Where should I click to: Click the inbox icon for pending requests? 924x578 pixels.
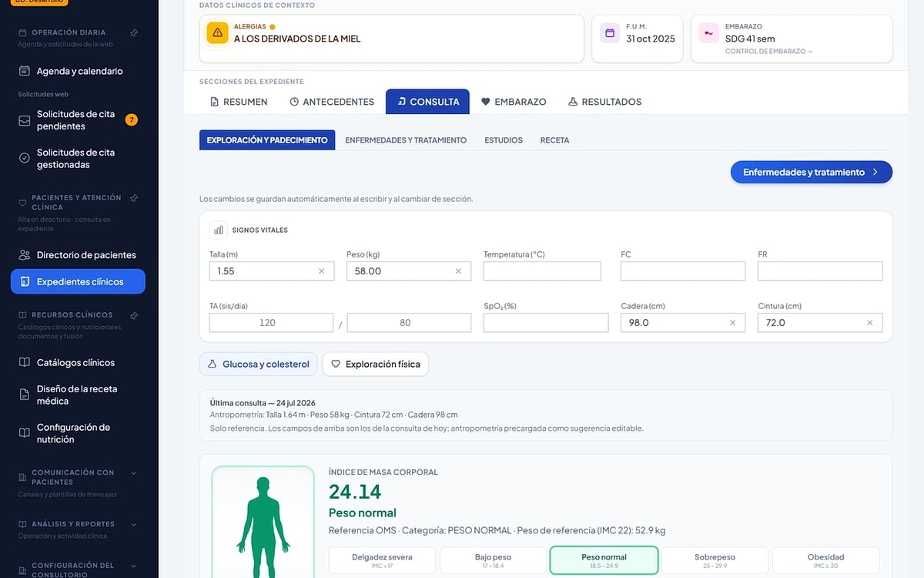[x=25, y=119]
